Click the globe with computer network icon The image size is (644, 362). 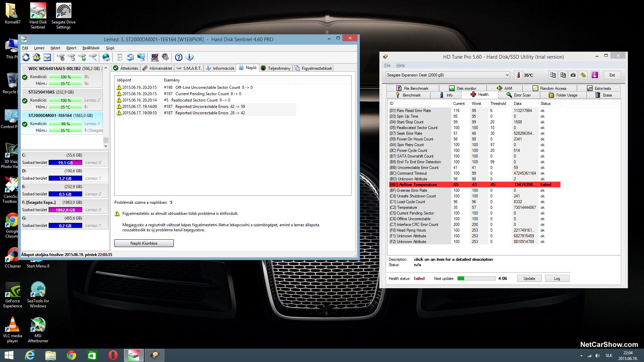[x=141, y=57]
